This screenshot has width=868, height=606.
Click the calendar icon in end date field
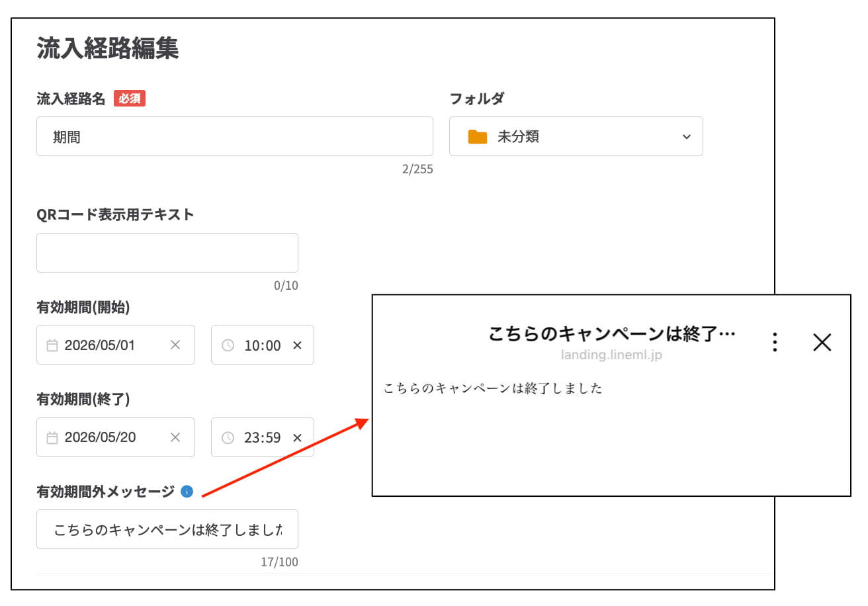click(52, 438)
